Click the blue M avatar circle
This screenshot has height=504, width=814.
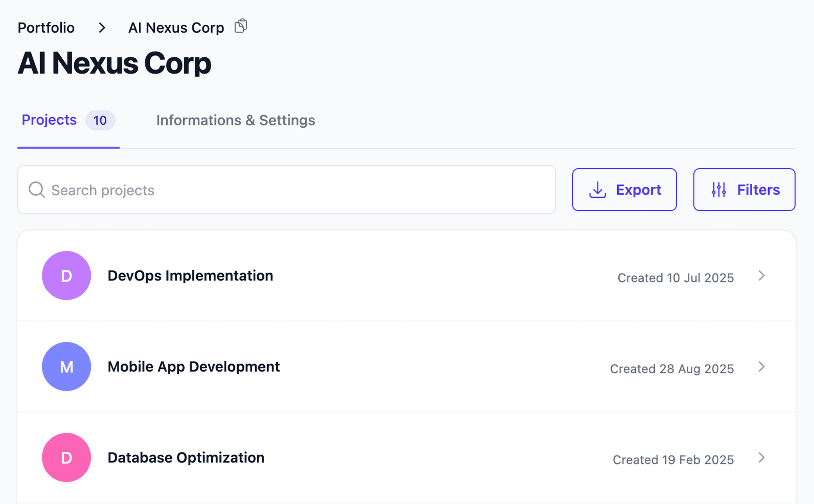pyautogui.click(x=66, y=367)
